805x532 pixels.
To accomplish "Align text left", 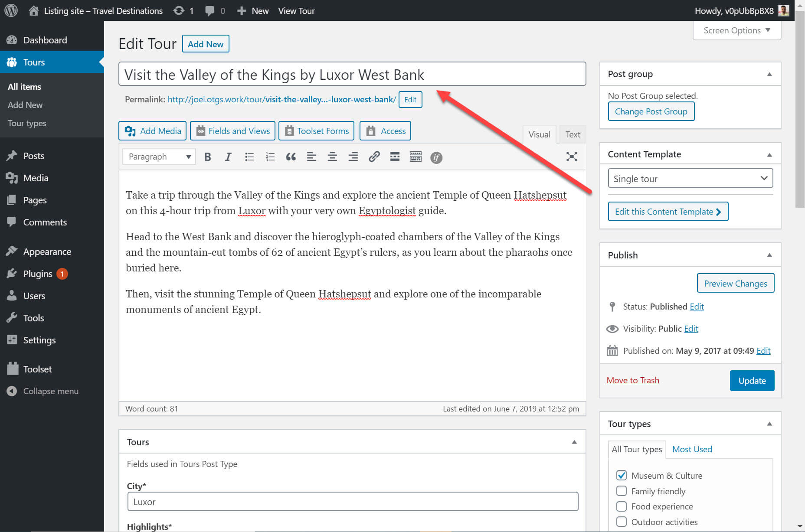I will [311, 157].
